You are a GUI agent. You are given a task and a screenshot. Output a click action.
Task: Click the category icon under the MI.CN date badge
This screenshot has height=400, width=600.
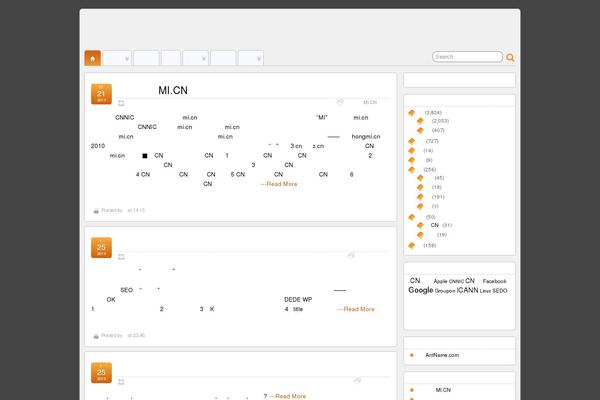pos(121,102)
